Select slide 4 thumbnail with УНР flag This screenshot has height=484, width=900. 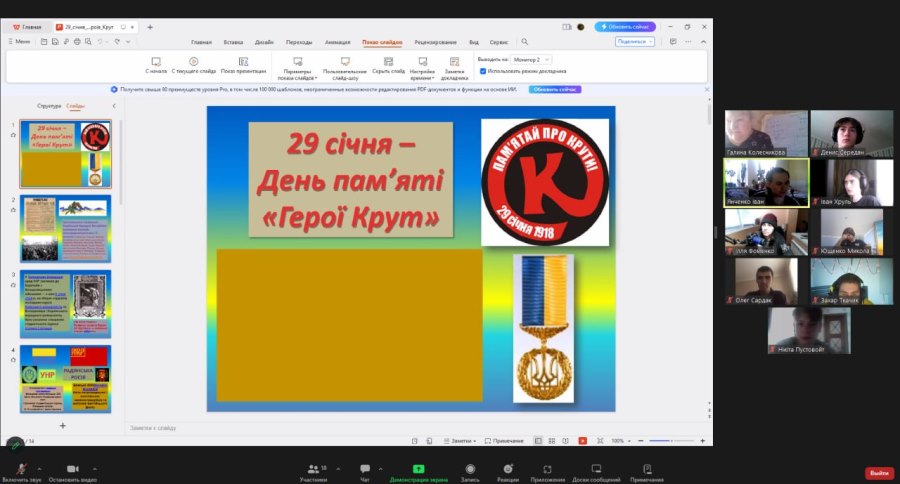tap(65, 379)
